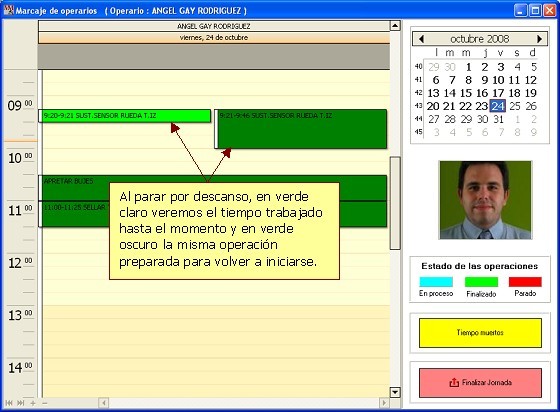Image resolution: width=560 pixels, height=412 pixels.
Task: Click the scroll up arrow of schedule
Action: [395, 26]
